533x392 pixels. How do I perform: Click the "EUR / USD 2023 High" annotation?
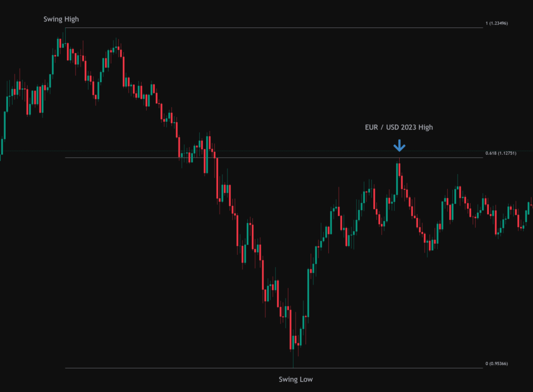pos(399,127)
